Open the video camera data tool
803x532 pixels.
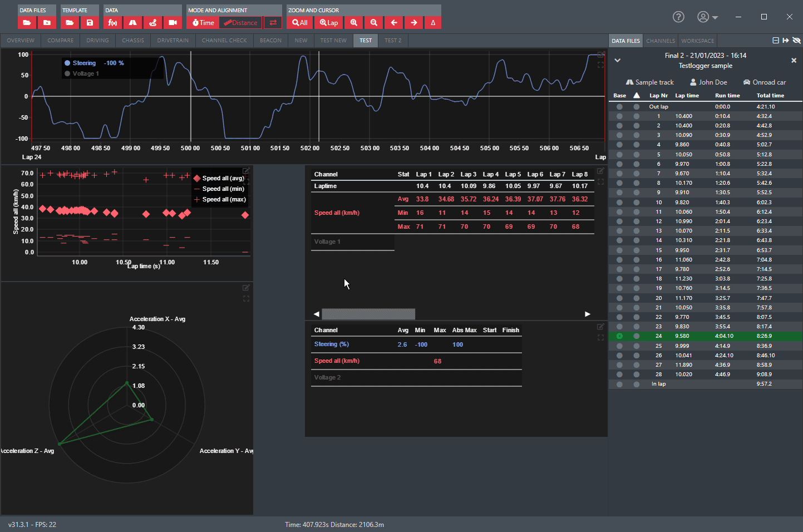pyautogui.click(x=173, y=23)
